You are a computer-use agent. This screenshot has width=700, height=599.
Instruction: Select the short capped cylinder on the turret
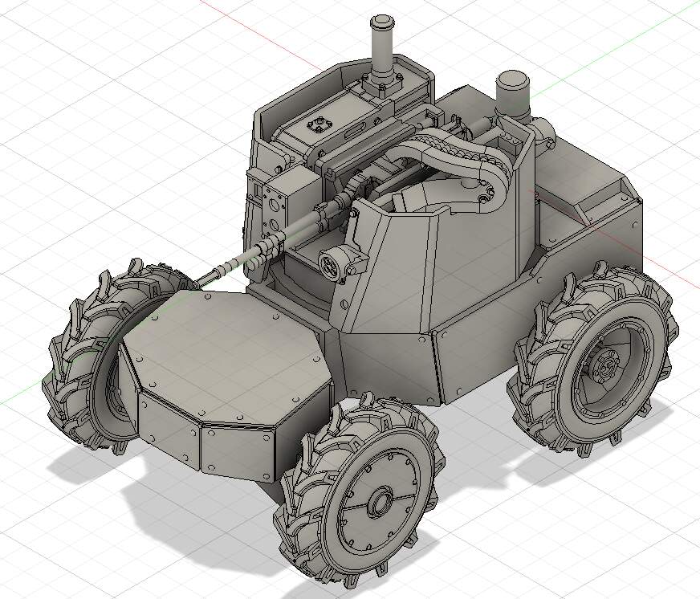pyautogui.click(x=513, y=95)
